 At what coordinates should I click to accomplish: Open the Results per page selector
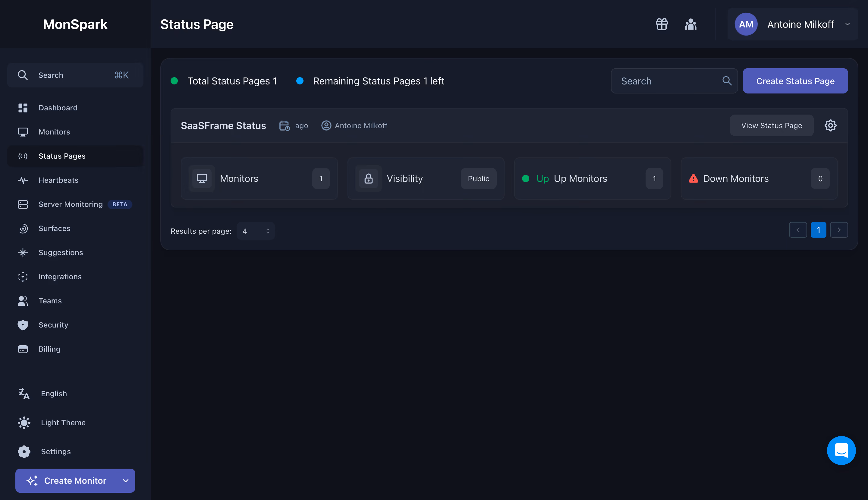[256, 231]
